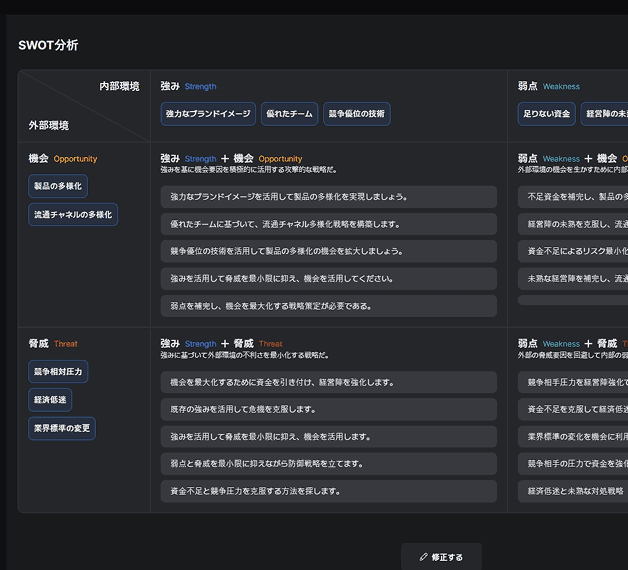
Task: Click strategy 経営陣の未熟を克服し
Action: click(573, 224)
